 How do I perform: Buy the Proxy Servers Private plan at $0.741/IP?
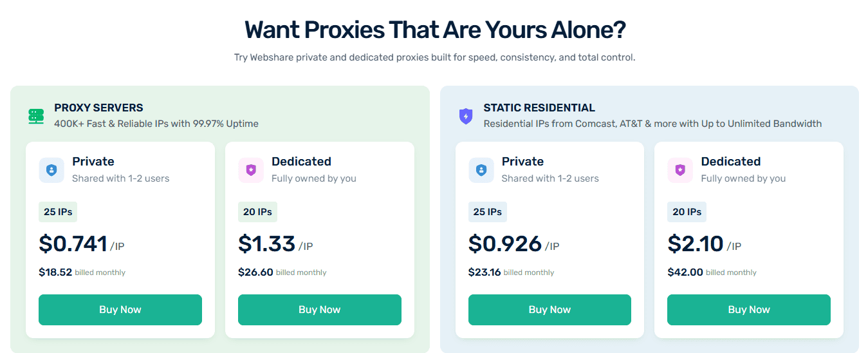pyautogui.click(x=120, y=310)
